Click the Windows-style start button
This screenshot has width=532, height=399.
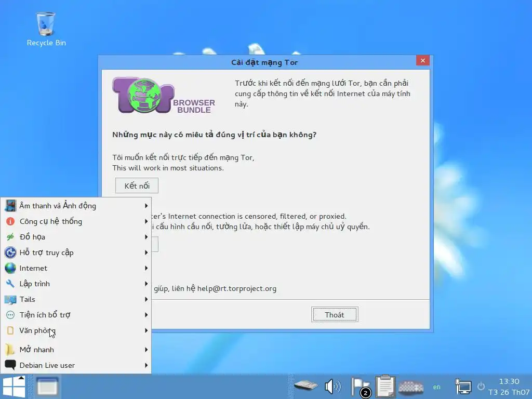pyautogui.click(x=14, y=387)
